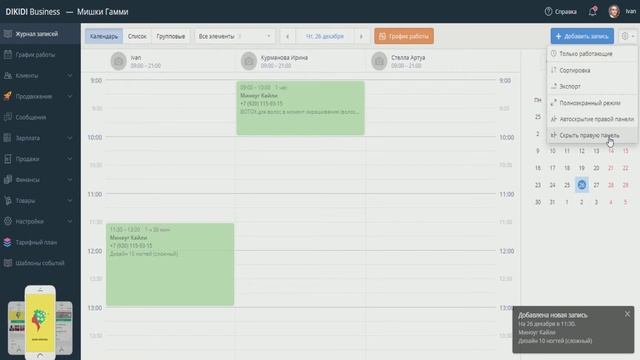Screen dimensions: 640x360
Task: Click Ivan's staff avatar in calendar
Action: [118, 62]
